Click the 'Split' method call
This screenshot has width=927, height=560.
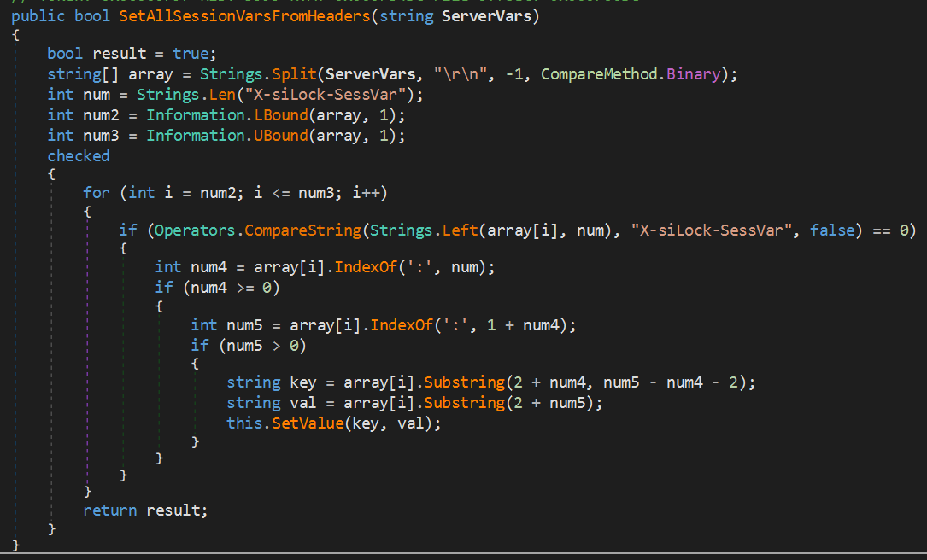(x=295, y=74)
